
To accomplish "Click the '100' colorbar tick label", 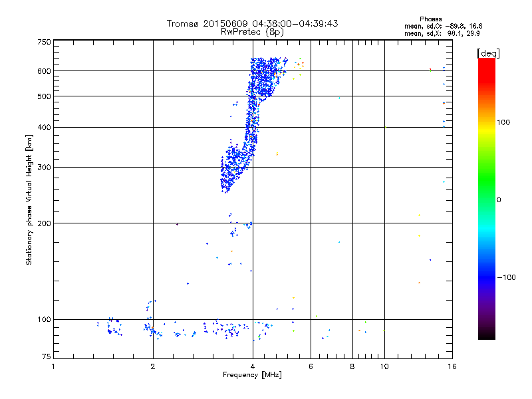I will [x=503, y=122].
